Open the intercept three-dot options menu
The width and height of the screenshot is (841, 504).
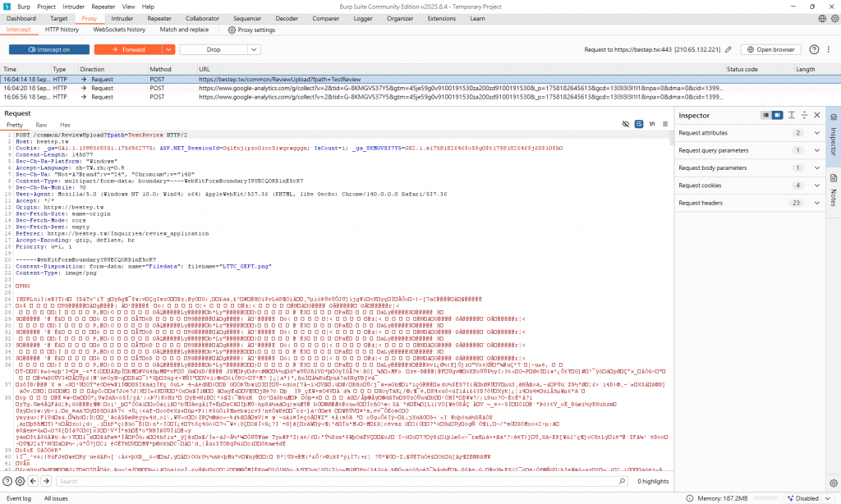[828, 49]
